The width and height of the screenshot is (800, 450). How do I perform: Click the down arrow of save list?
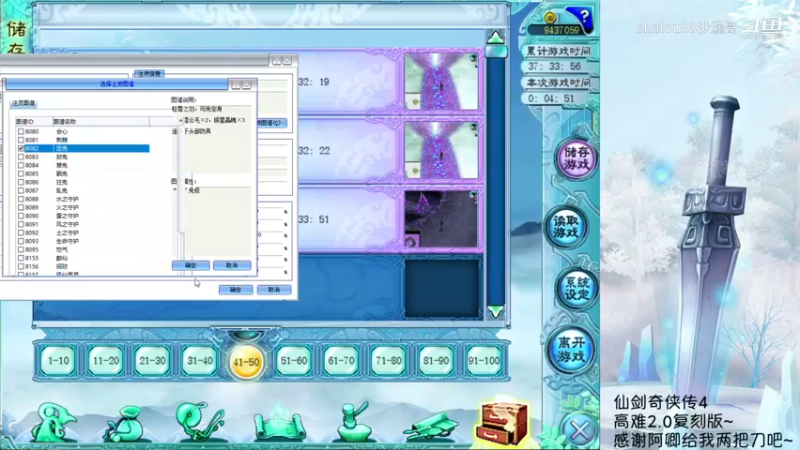(x=495, y=312)
